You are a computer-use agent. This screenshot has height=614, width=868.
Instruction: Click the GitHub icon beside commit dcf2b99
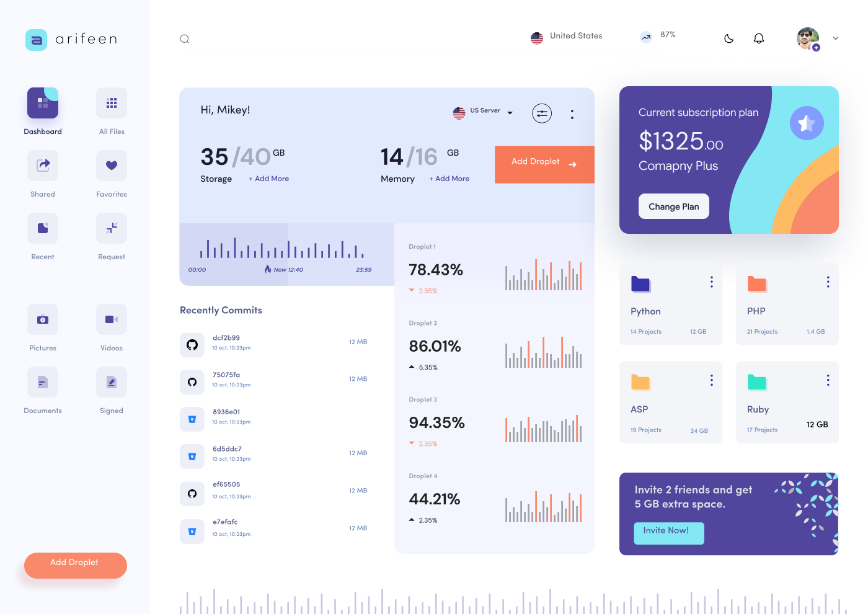coord(192,345)
